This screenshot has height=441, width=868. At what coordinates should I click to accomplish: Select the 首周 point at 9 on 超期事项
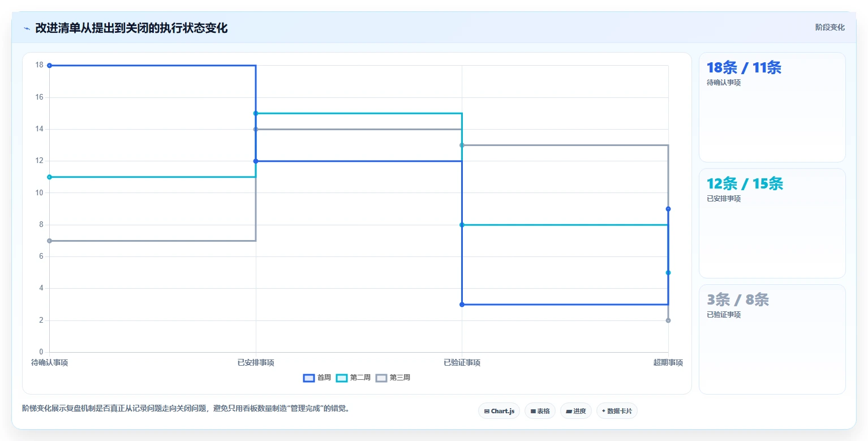(x=668, y=209)
